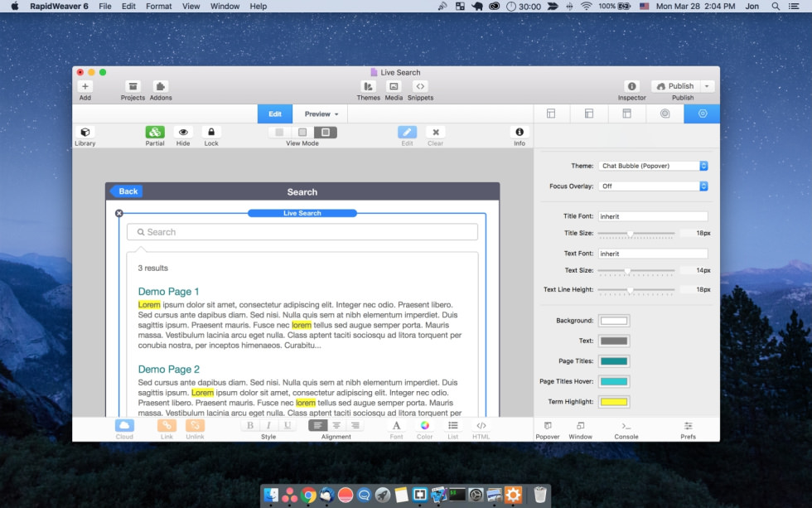Select the second inspector tab icon
The image size is (812, 508).
click(589, 114)
